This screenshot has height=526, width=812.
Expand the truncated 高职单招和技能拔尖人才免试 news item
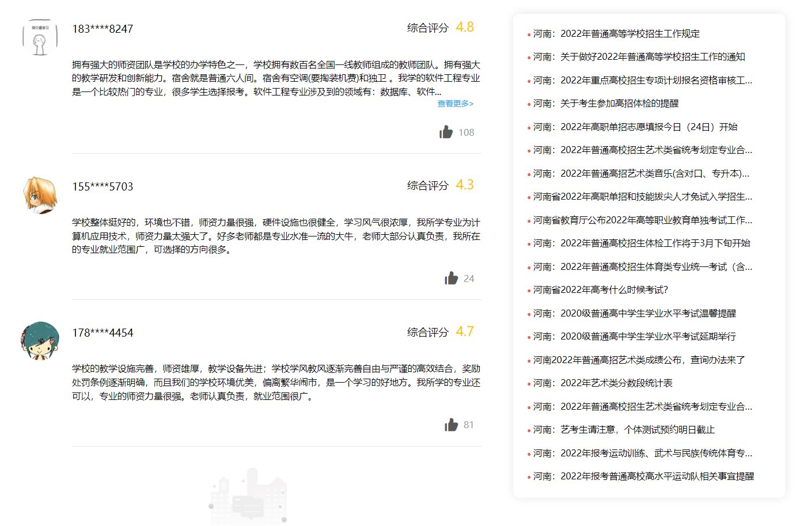tap(639, 197)
